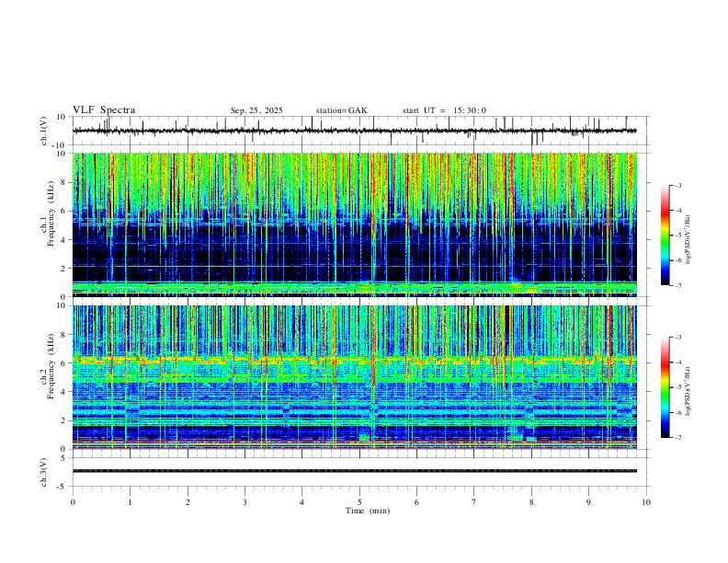This screenshot has height=563, width=728.
Task: Click the log(PSD) label beside ch.1 colorbar
Action: pos(688,240)
